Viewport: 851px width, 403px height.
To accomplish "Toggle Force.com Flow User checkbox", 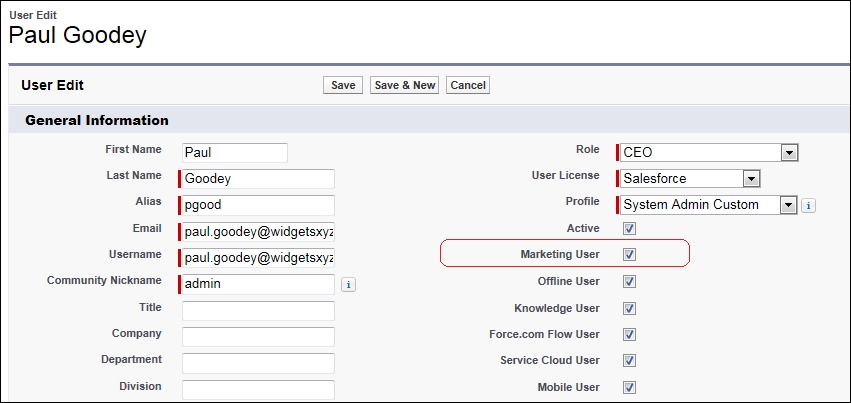I will click(630, 335).
